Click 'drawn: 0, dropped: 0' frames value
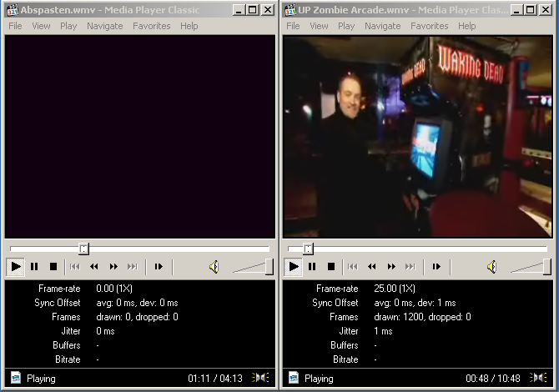 coord(137,317)
